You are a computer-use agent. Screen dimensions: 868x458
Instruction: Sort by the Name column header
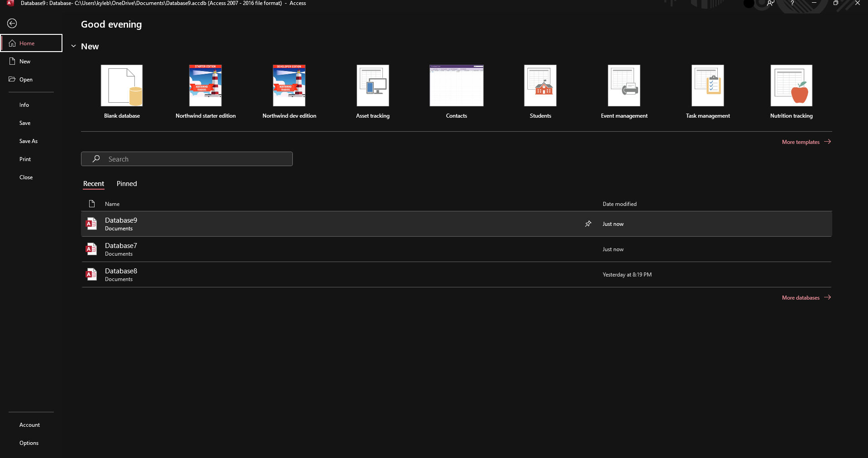112,204
